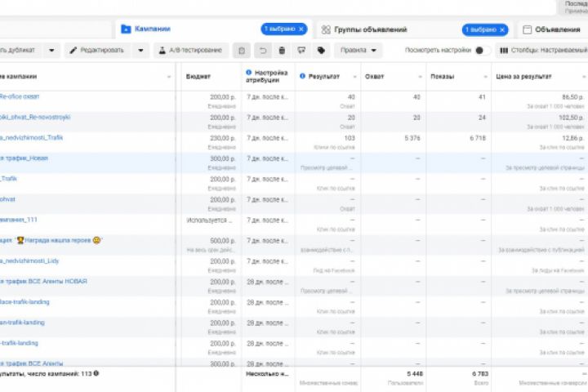Click the 500,00 р. budget cell
The width and height of the screenshot is (588, 392).
click(x=222, y=240)
